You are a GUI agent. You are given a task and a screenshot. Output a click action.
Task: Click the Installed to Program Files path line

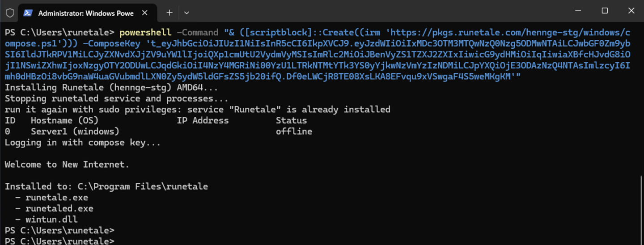[106, 186]
